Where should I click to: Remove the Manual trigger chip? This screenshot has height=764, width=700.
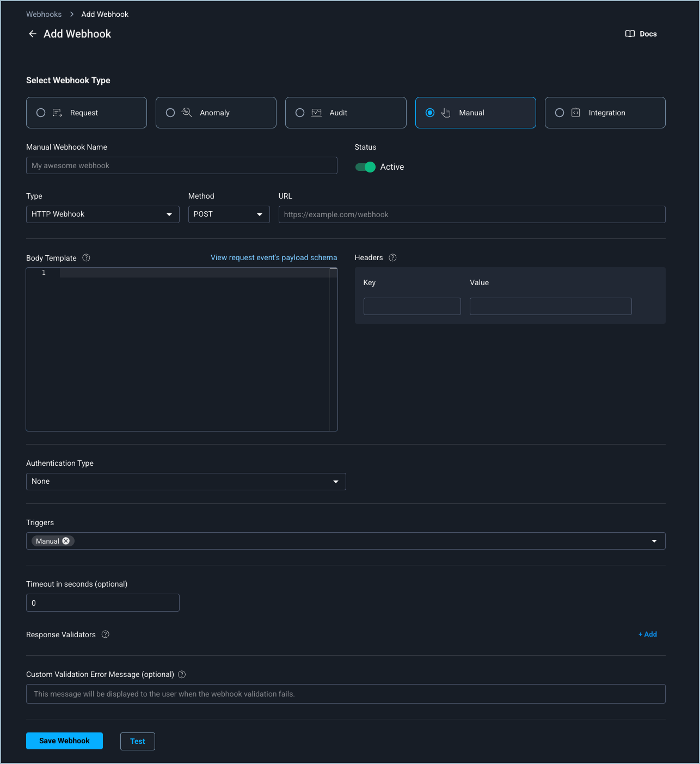click(66, 541)
